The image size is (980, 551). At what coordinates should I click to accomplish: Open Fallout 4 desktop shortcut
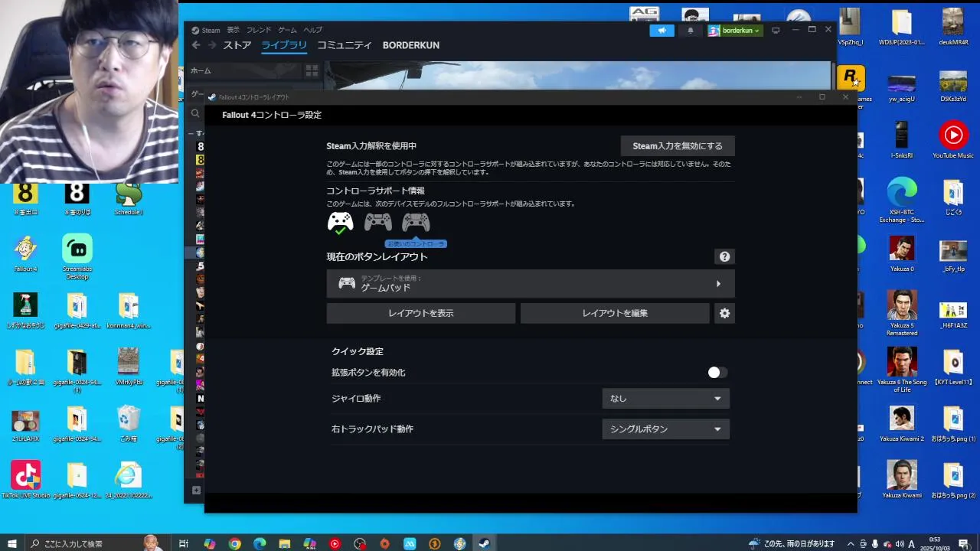[25, 253]
